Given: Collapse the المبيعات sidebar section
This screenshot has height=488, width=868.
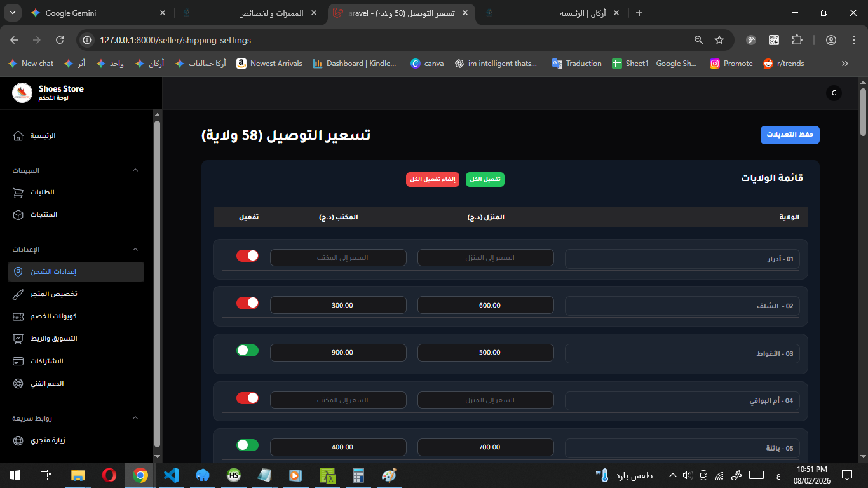Looking at the screenshot, I should click(x=134, y=170).
